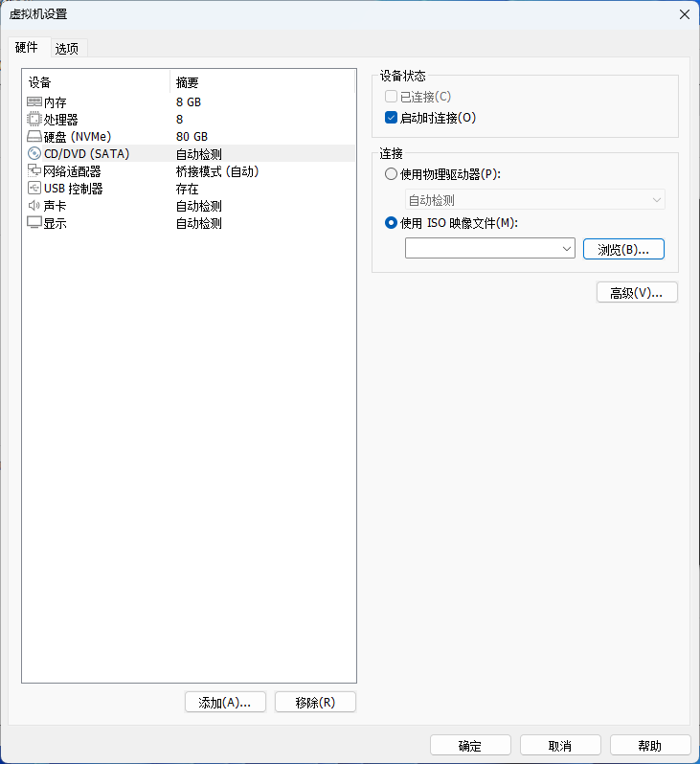
Task: Select the network adapter (网络适配器) icon
Action: [34, 170]
